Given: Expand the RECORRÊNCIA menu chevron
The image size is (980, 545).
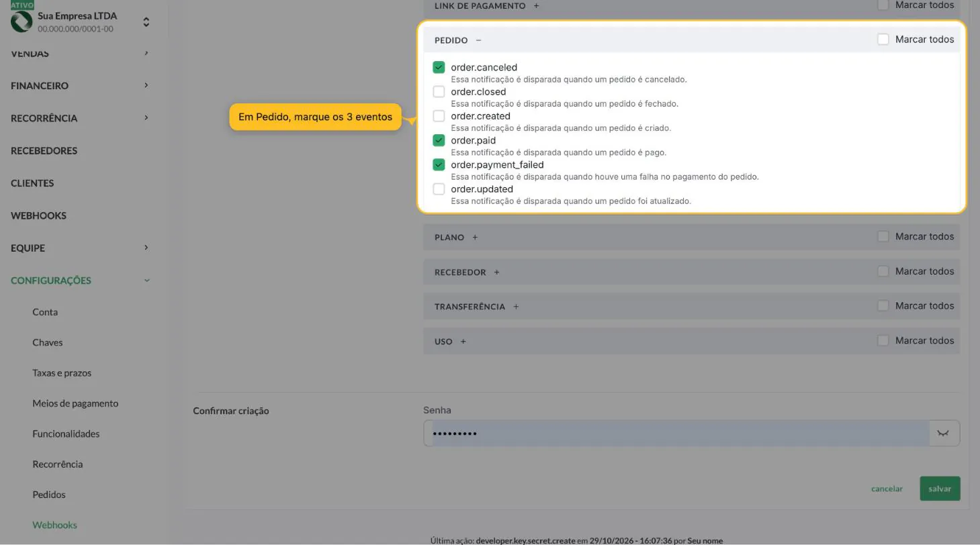Looking at the screenshot, I should click(146, 117).
